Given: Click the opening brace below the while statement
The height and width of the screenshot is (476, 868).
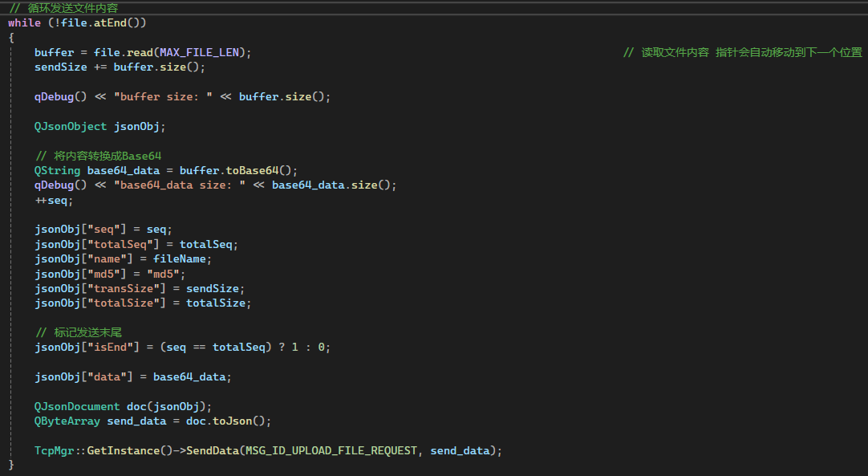Looking at the screenshot, I should coord(11,38).
